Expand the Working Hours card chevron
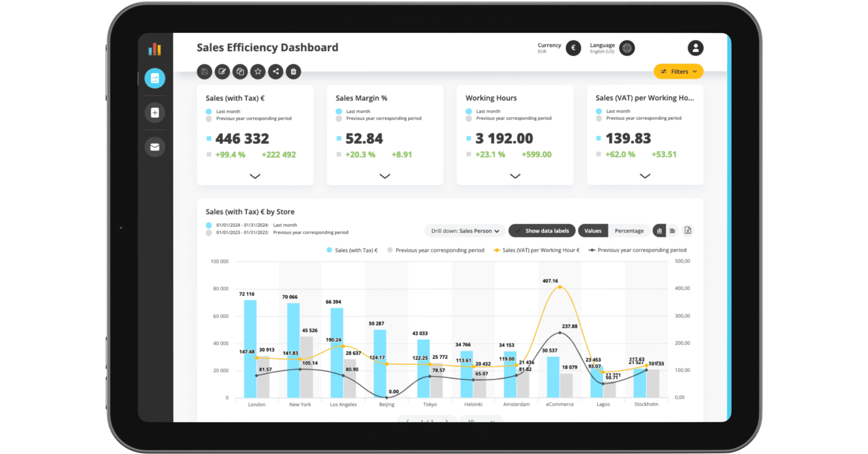This screenshot has height=454, width=868. [515, 176]
